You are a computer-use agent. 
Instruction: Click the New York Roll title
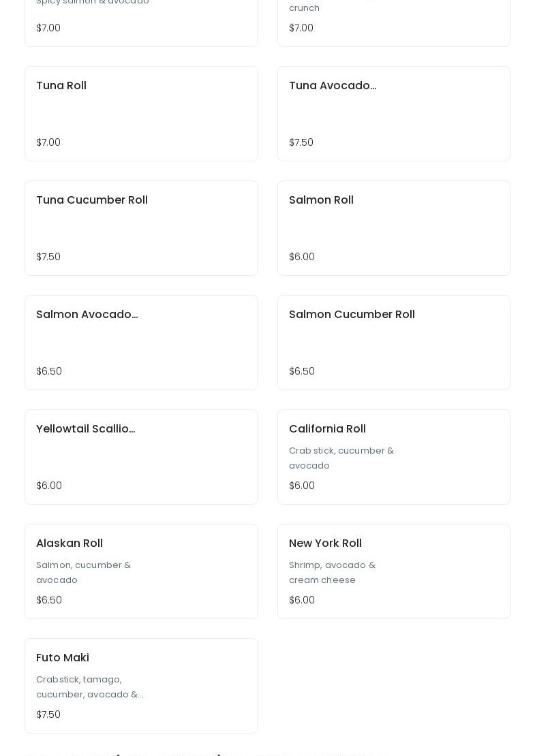coord(325,544)
